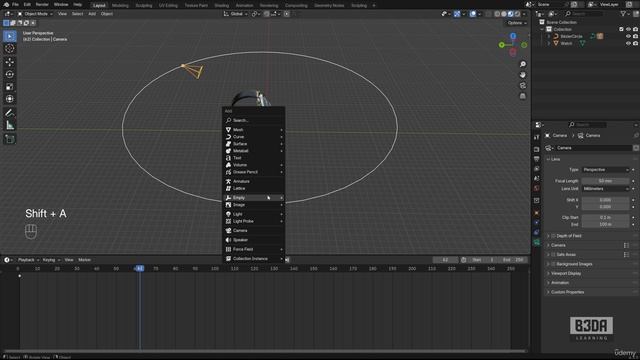Select the Annotate tool
The height and width of the screenshot is (360, 640).
pyautogui.click(x=10, y=113)
